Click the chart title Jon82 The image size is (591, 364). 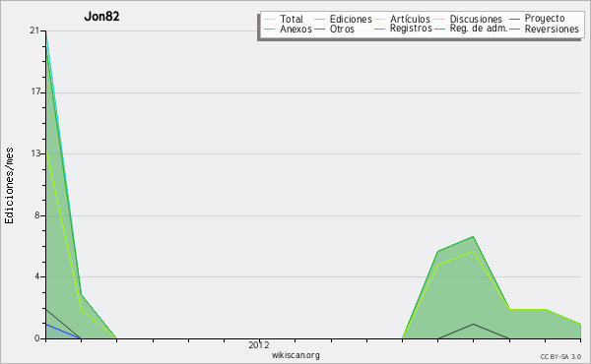click(x=101, y=16)
